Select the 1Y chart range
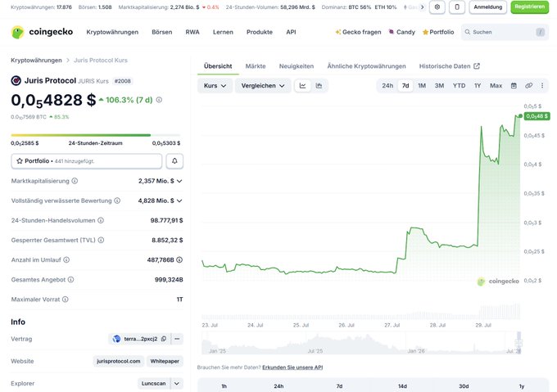Screen dimensions: 557x392 tap(478, 85)
